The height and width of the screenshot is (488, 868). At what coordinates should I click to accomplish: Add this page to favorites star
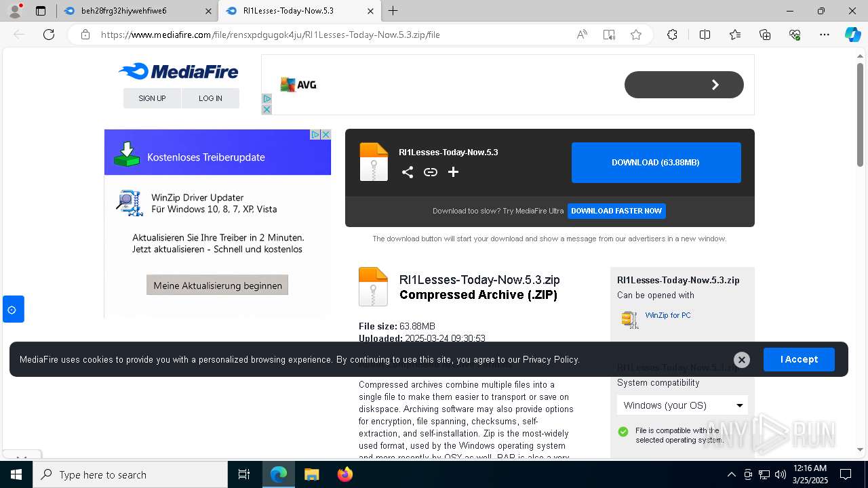pos(636,35)
